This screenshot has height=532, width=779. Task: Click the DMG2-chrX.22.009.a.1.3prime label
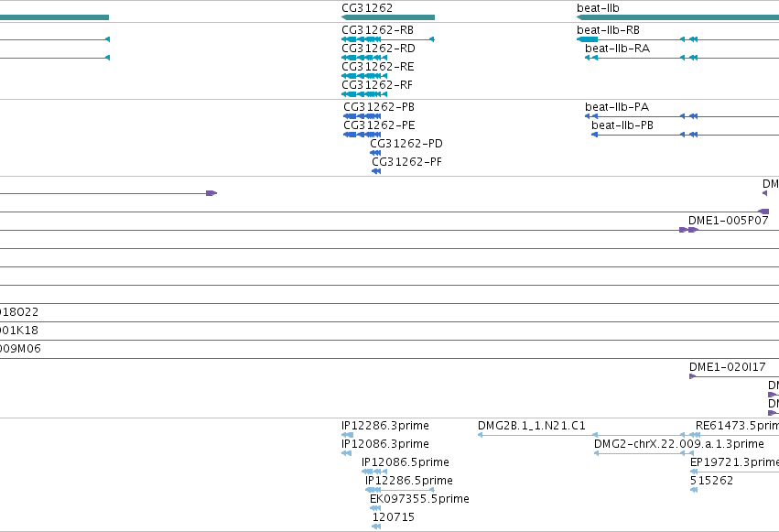[x=679, y=444]
